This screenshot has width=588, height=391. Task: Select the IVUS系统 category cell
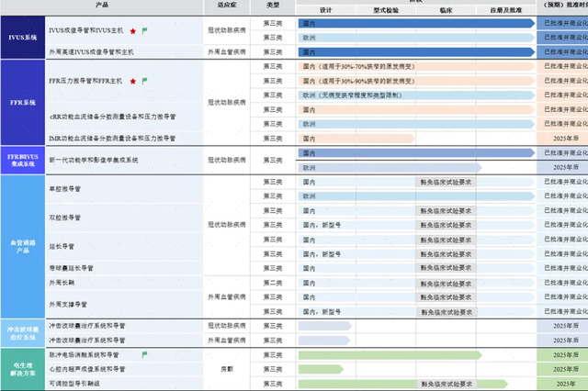coord(23,38)
